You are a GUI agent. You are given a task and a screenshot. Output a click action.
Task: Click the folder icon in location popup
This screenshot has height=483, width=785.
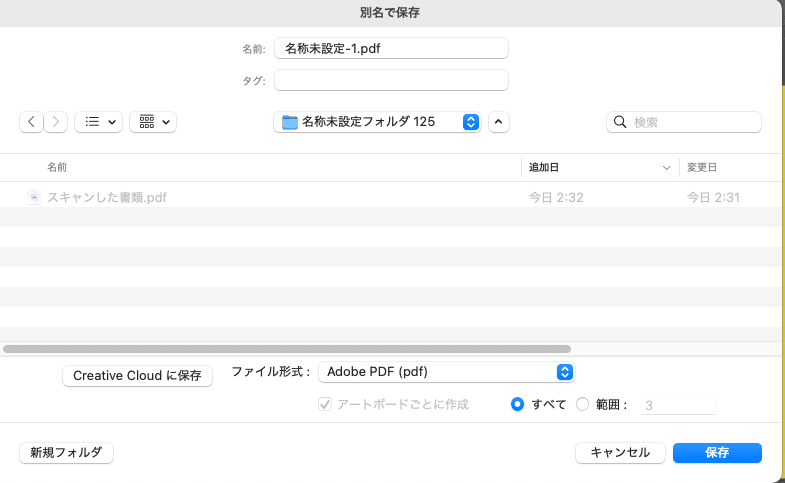pyautogui.click(x=290, y=122)
